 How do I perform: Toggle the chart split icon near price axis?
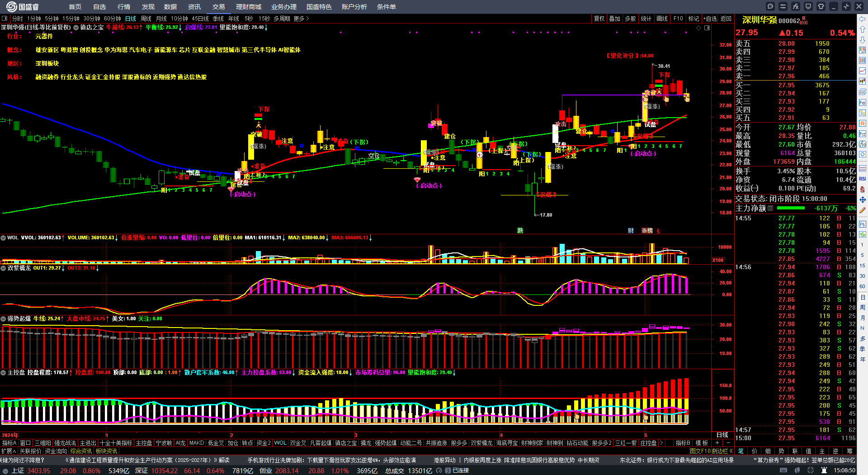coord(707,28)
